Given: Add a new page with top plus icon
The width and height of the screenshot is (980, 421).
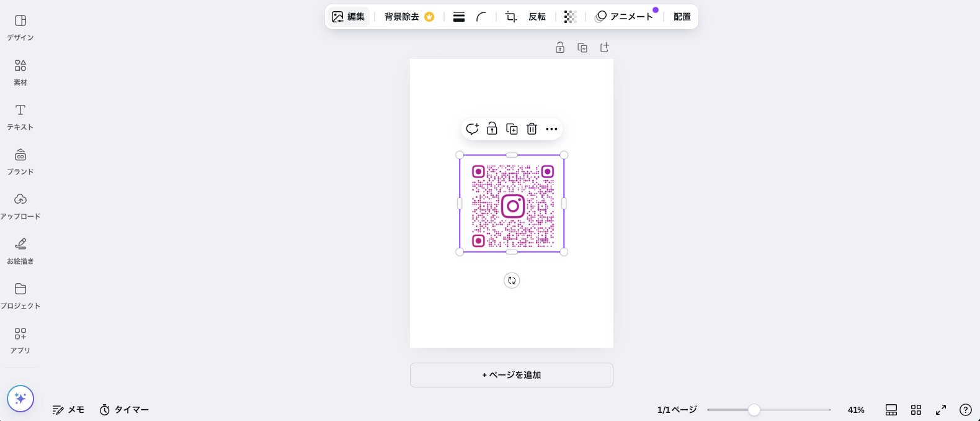Looking at the screenshot, I should pos(605,47).
